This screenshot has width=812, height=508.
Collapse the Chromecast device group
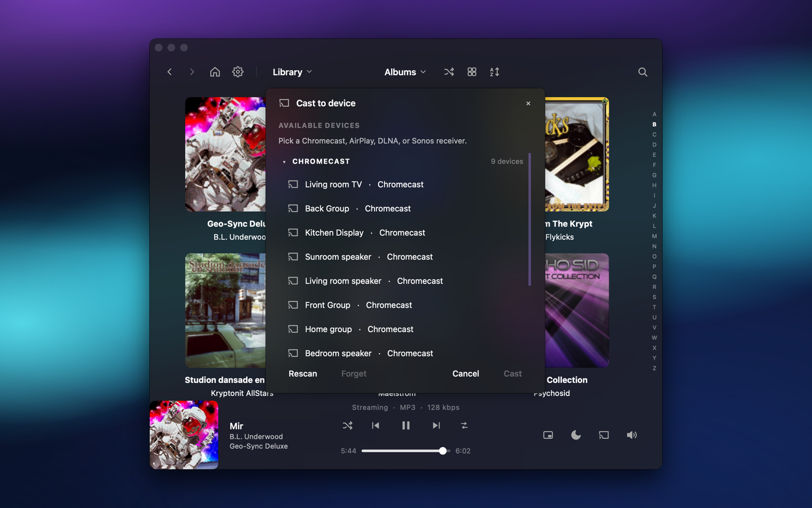pos(284,162)
